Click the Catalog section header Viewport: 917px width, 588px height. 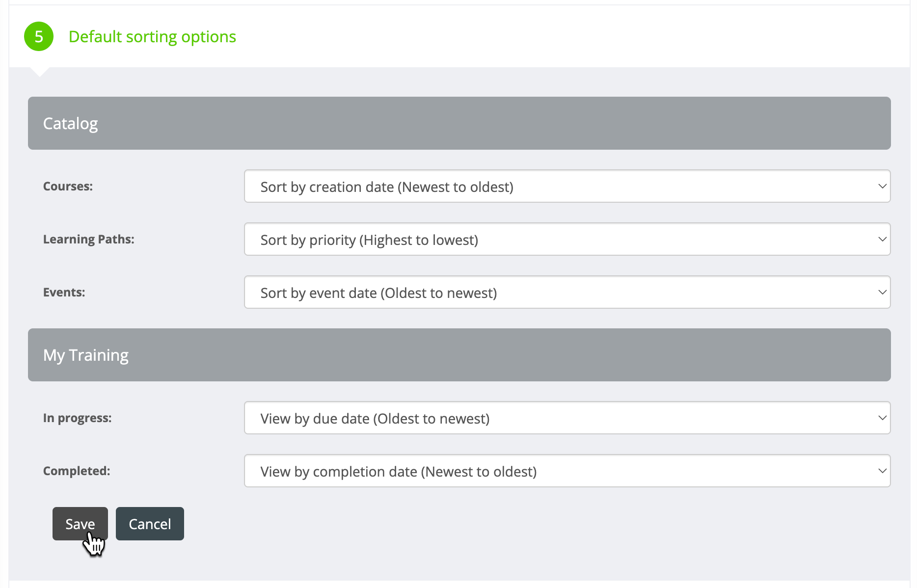(x=459, y=123)
